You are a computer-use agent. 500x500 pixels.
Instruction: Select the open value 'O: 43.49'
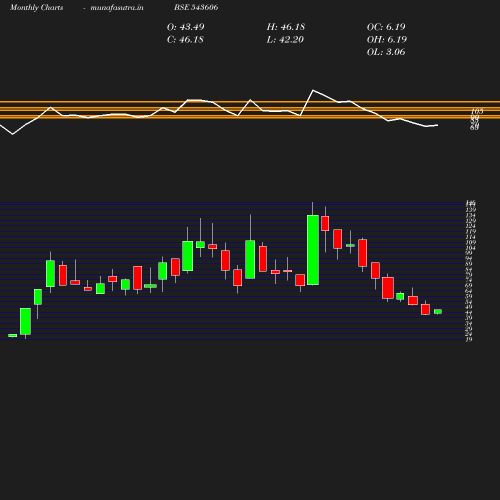pyautogui.click(x=185, y=27)
